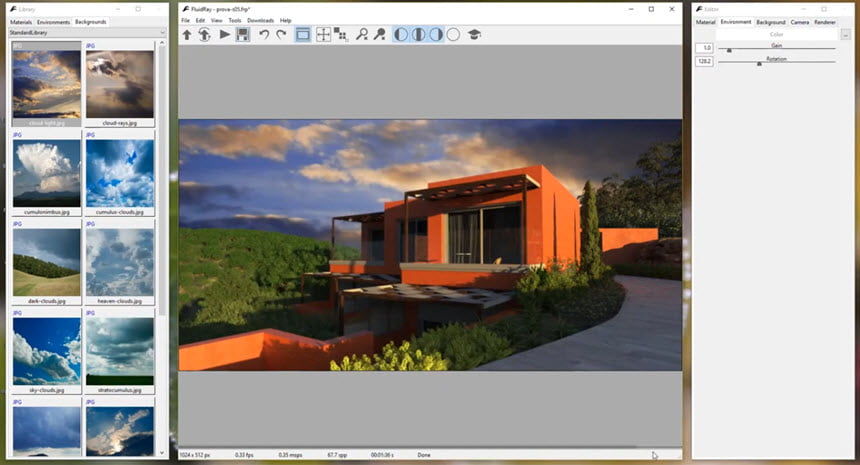Click the Color field in Editor
Screen dimensions: 860x465
click(777, 35)
